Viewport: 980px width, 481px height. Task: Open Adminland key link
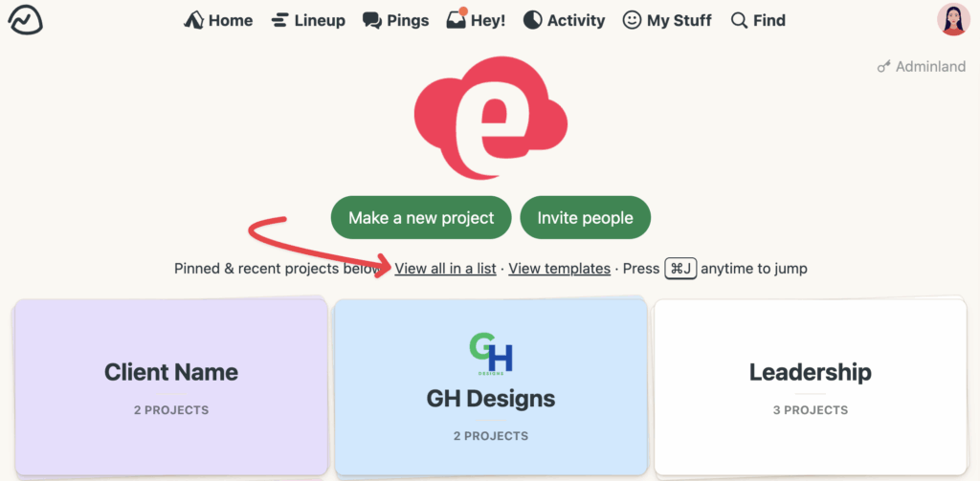tap(922, 67)
